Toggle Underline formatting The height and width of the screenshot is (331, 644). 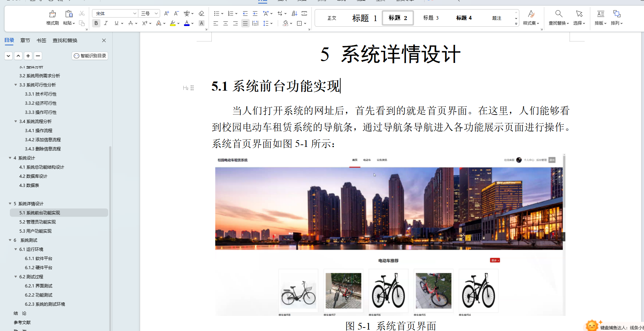(x=116, y=23)
